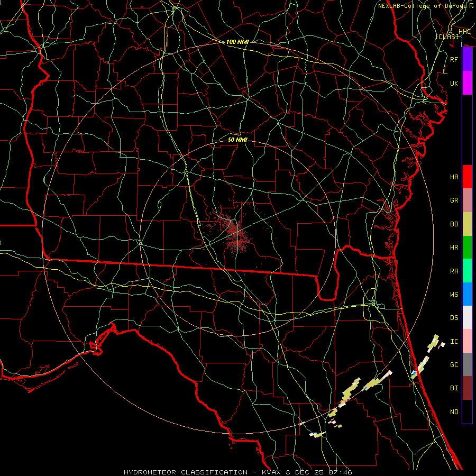Click the 'GC' legend label
This screenshot has height=476, width=476.
pyautogui.click(x=454, y=364)
